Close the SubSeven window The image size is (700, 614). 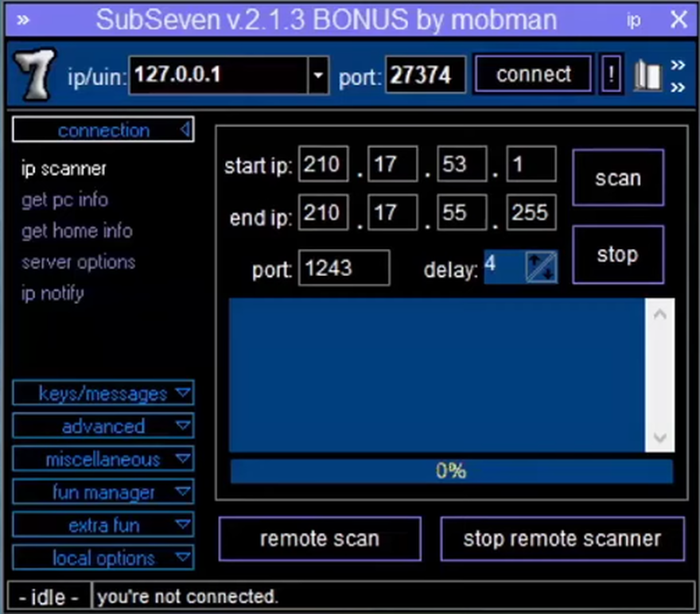[679, 20]
